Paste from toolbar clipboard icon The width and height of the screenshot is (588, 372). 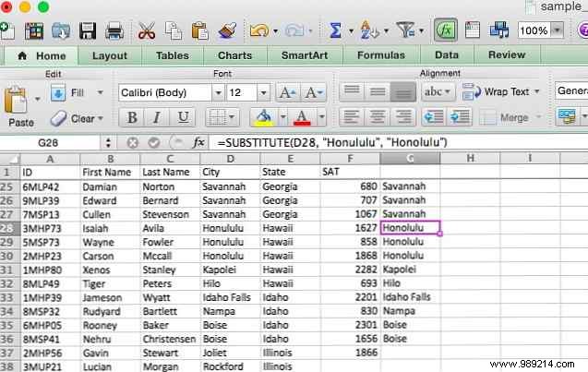(200, 30)
